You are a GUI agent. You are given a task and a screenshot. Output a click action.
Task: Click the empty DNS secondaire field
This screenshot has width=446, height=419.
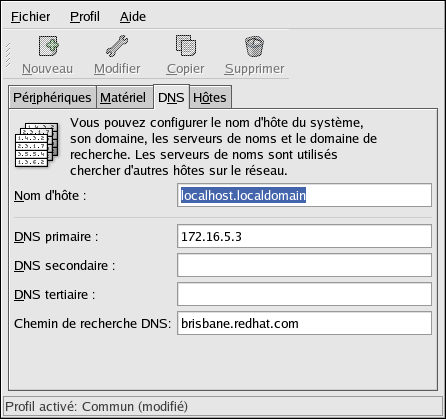click(x=304, y=265)
